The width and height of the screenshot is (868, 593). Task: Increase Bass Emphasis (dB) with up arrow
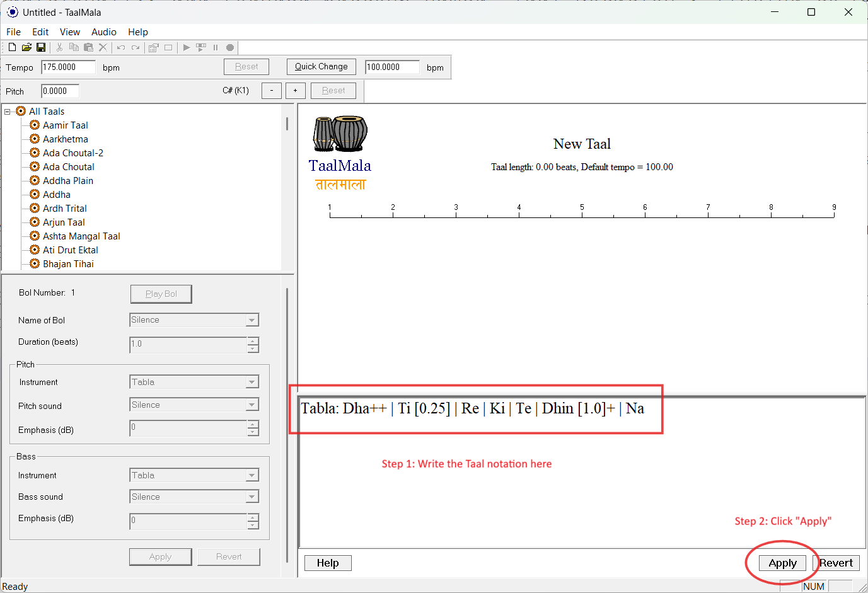click(x=253, y=517)
